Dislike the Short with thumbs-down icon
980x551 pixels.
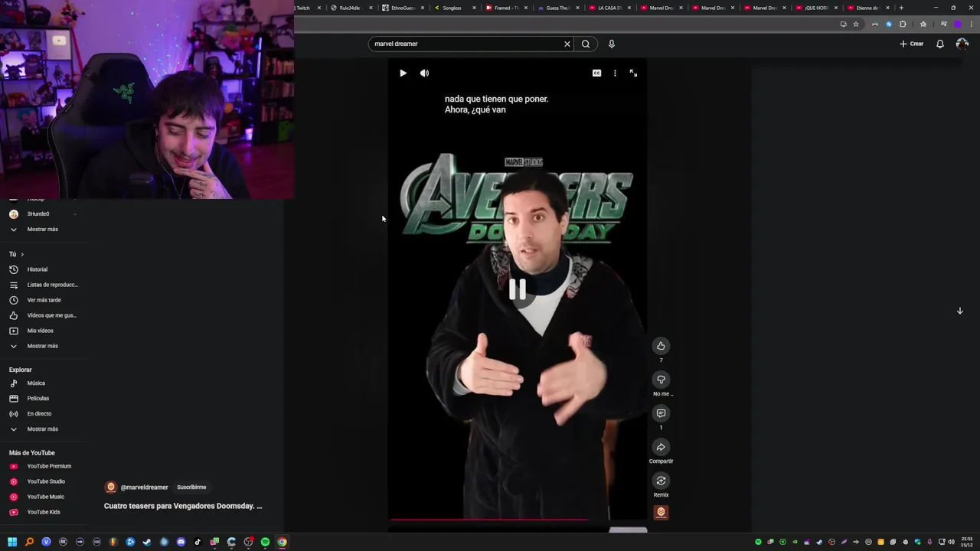click(x=661, y=380)
